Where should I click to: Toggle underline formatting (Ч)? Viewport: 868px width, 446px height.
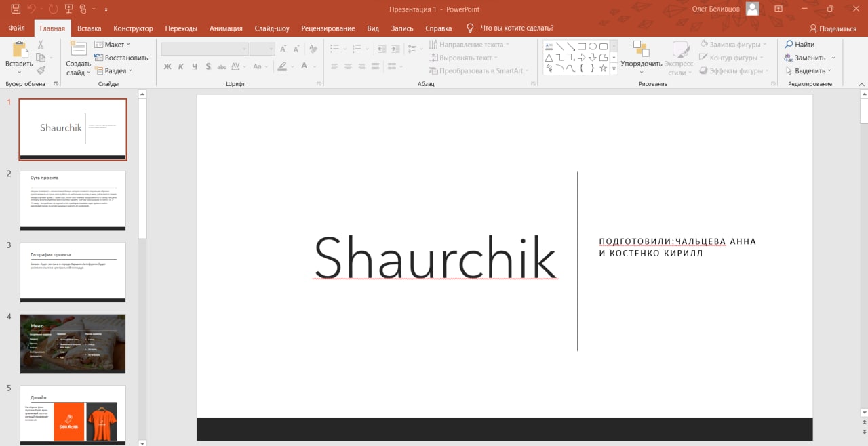tap(195, 66)
